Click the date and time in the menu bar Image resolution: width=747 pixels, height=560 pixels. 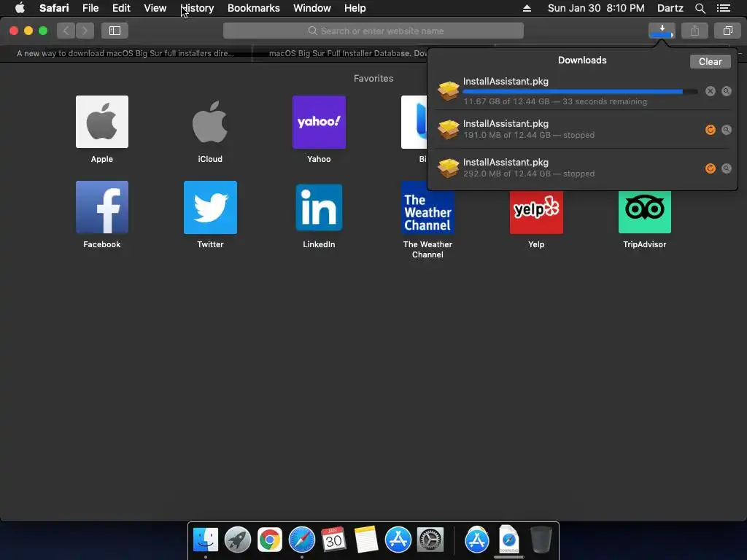click(x=596, y=8)
